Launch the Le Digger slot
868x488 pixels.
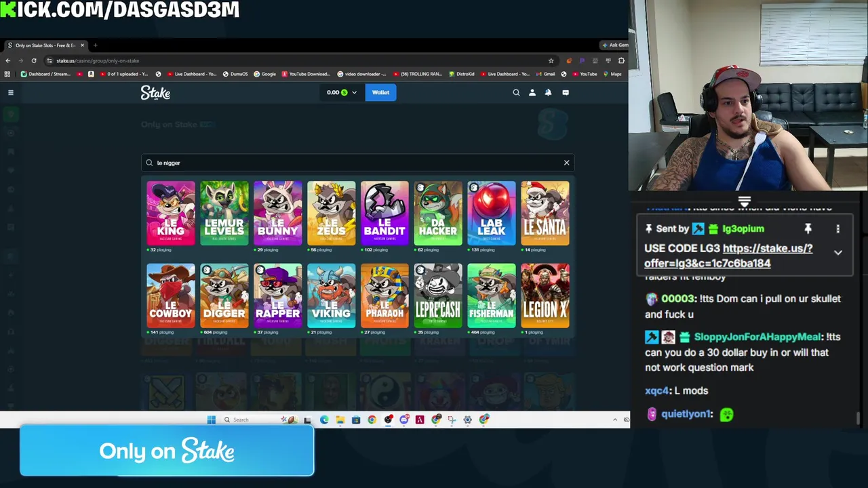(x=224, y=296)
